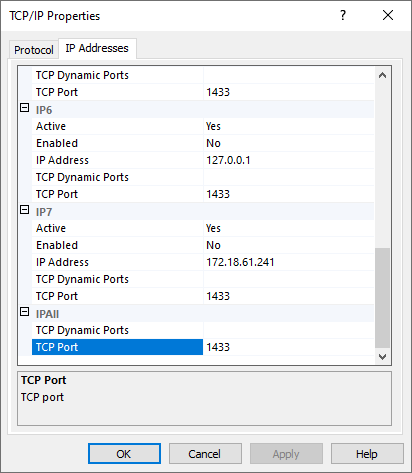Open Help for TCP/IP Properties
Viewport: 412px width, 473px height.
point(367,454)
